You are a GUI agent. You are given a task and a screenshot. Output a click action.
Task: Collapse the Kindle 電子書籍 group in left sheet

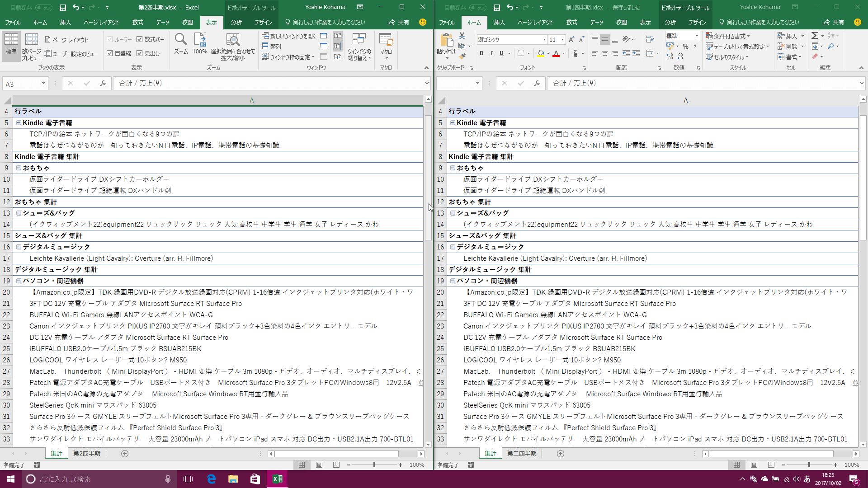pyautogui.click(x=19, y=123)
